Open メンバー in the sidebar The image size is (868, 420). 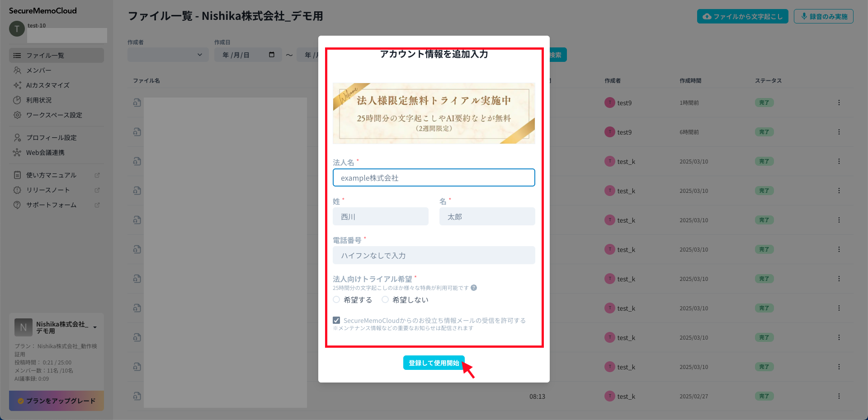pos(39,70)
